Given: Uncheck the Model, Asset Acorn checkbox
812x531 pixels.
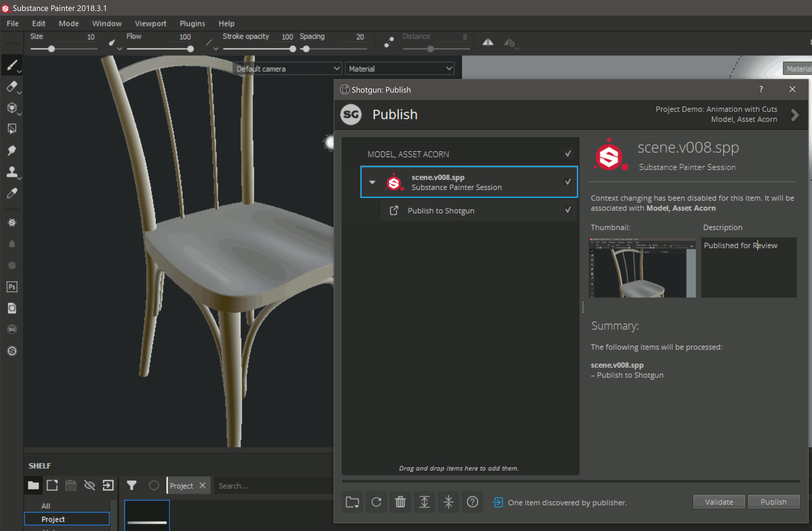Looking at the screenshot, I should [567, 154].
